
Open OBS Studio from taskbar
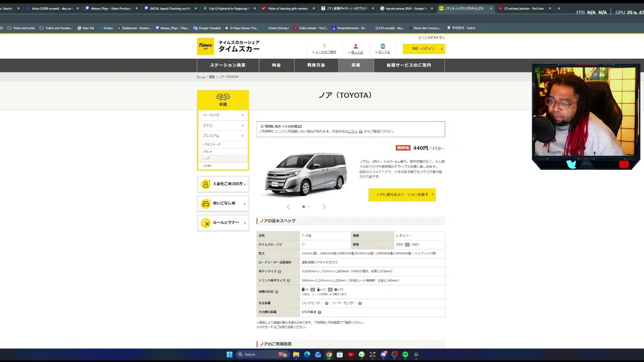point(394,354)
